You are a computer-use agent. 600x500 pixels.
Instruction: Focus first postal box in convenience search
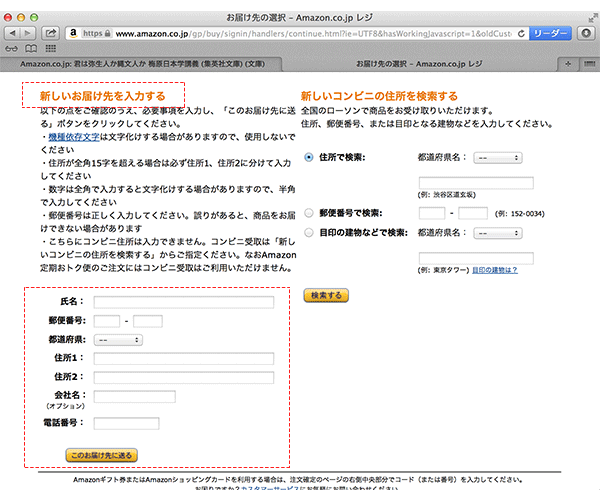pos(432,213)
